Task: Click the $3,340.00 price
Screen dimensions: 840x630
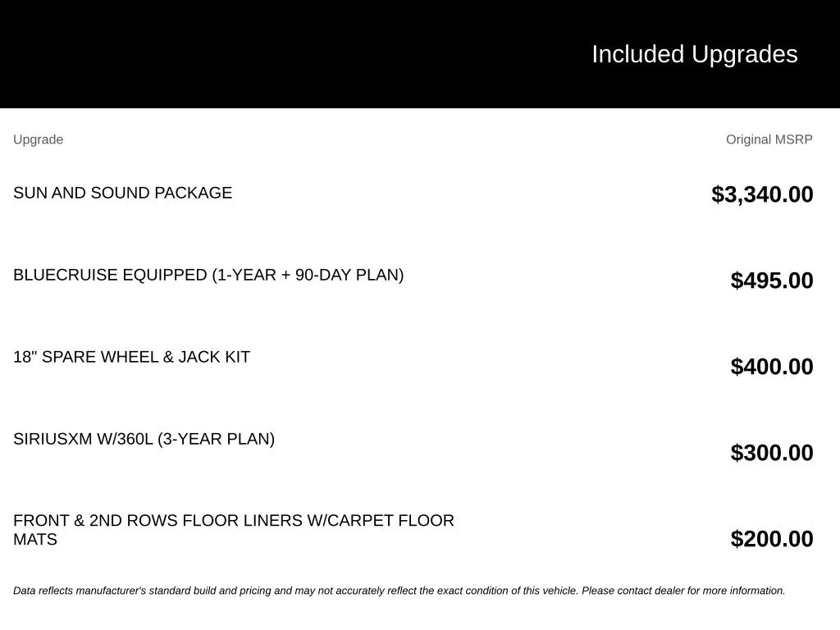Action: tap(762, 194)
